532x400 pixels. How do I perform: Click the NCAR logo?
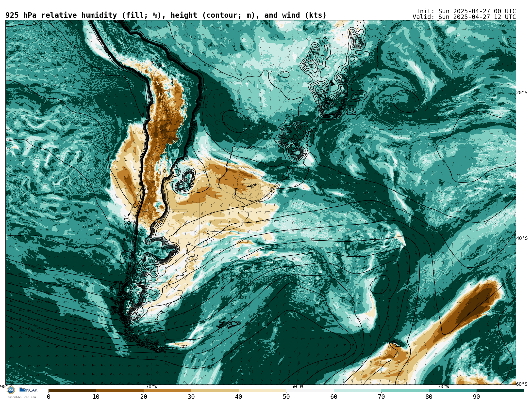tap(28, 390)
